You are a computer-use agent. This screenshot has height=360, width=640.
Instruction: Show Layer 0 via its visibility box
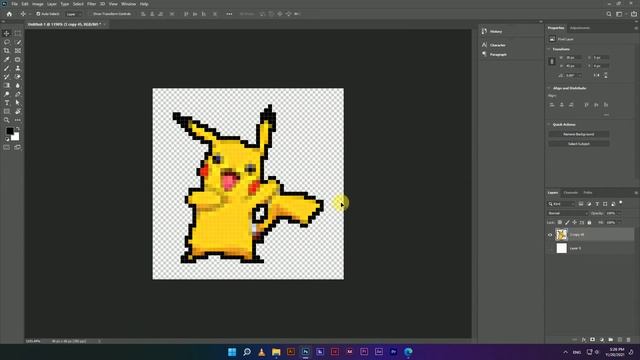pyautogui.click(x=550, y=248)
